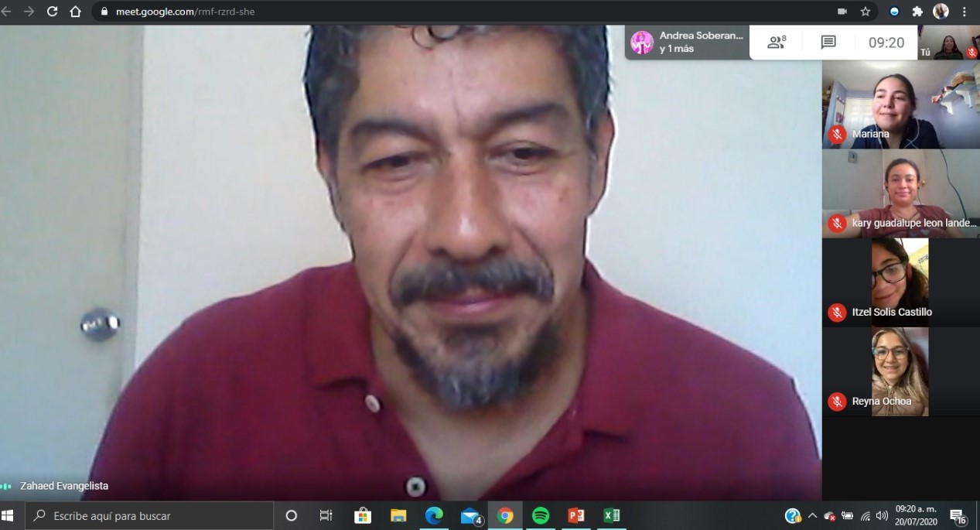Open Excel from the taskbar
This screenshot has width=980, height=530.
click(x=612, y=516)
